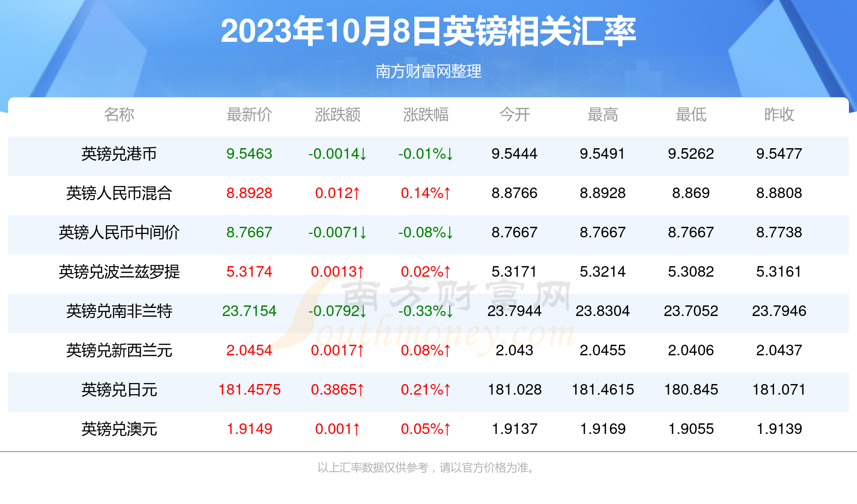The width and height of the screenshot is (857, 504).
Task: Click the disclaimer 以上汇率数据仅供参考
Action: click(x=373, y=468)
